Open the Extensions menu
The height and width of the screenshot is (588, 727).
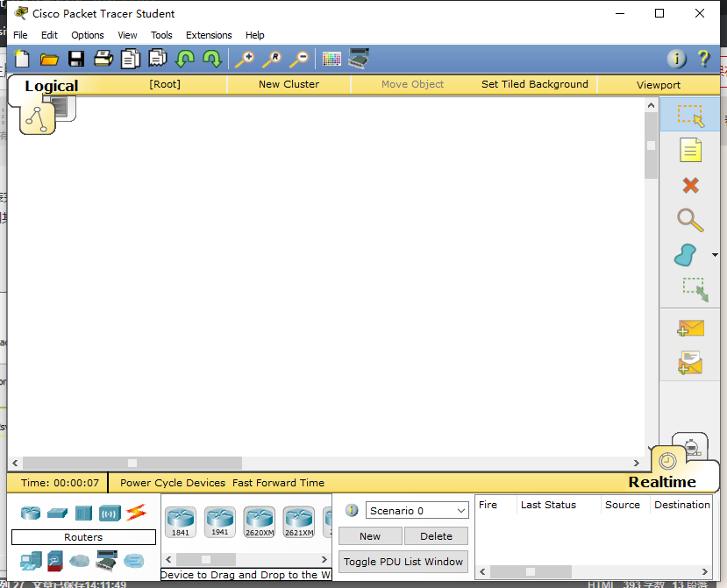pos(209,35)
